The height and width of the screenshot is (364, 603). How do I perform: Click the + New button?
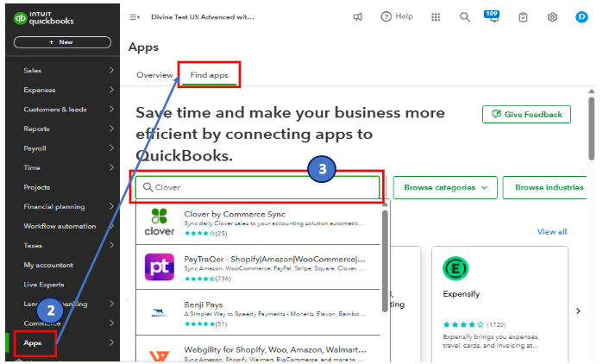[x=62, y=42]
